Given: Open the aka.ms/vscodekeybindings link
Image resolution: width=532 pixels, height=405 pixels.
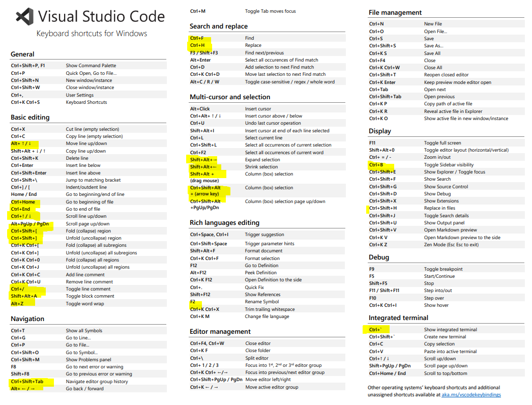Looking at the screenshot, I should click(x=471, y=394).
